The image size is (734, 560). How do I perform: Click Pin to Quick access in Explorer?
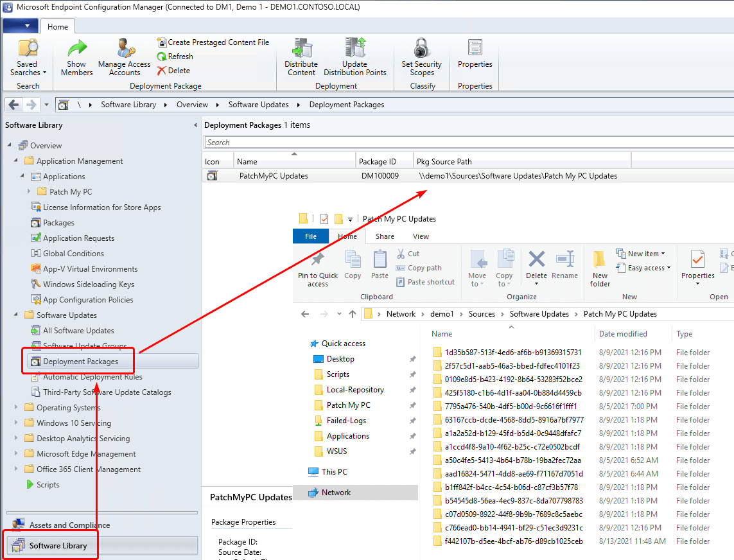click(x=318, y=269)
